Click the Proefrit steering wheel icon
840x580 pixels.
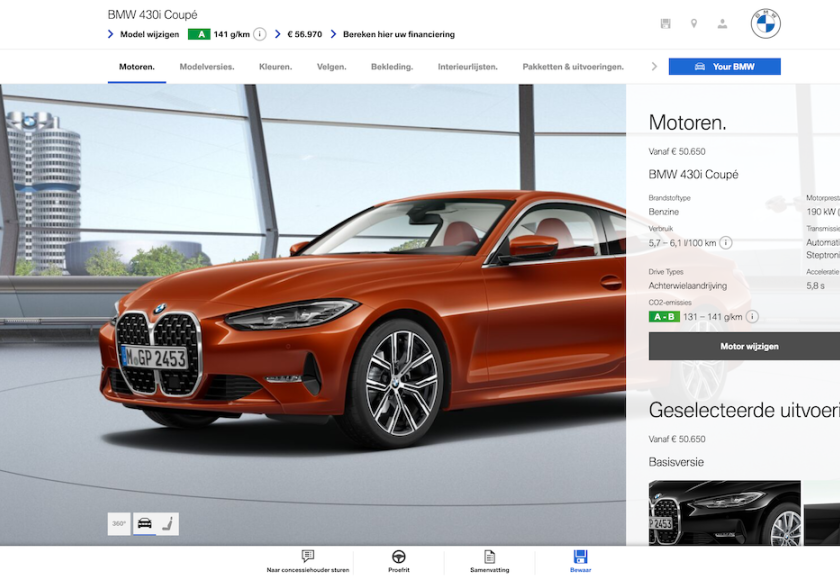point(399,556)
